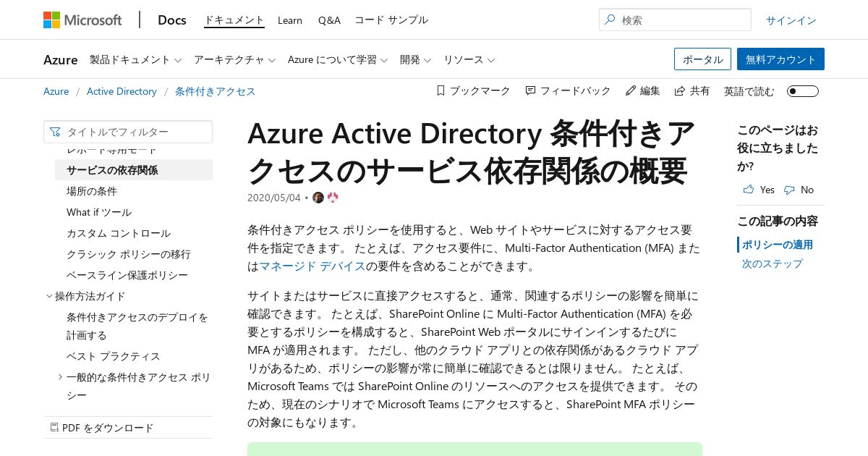Viewport: 868px width, 456px height.
Task: Click the thumbs-up Yes icon
Action: point(749,190)
